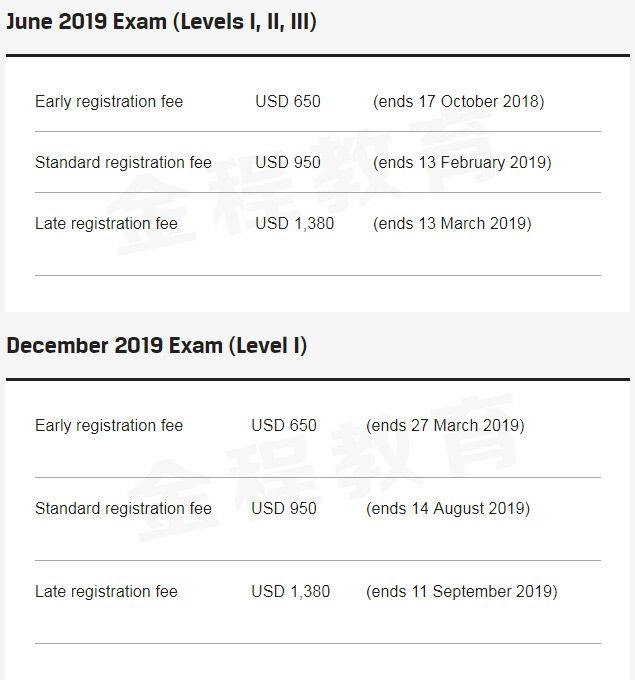Viewport: 635px width, 680px height.
Task: Select June Standard registration fee label
Action: (123, 162)
